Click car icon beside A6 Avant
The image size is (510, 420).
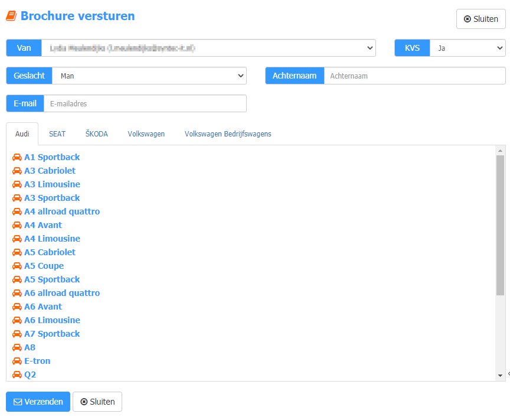pos(17,307)
